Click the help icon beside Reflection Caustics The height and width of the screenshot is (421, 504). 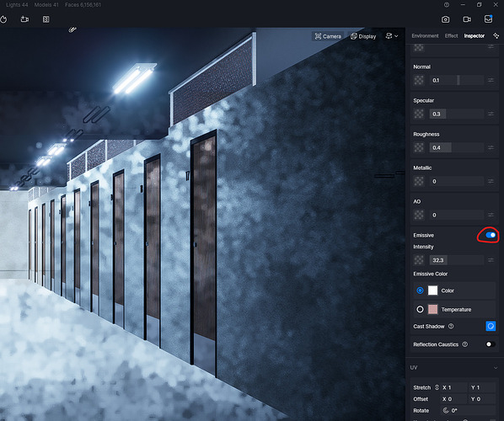464,344
